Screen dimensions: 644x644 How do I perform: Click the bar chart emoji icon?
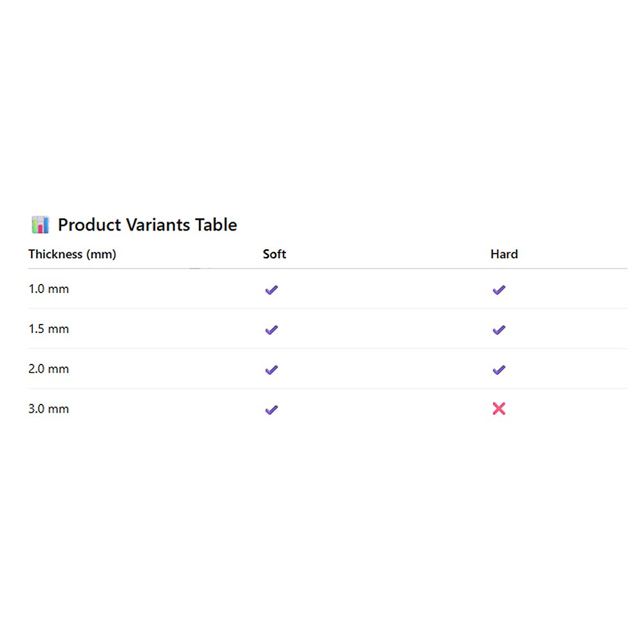point(40,225)
